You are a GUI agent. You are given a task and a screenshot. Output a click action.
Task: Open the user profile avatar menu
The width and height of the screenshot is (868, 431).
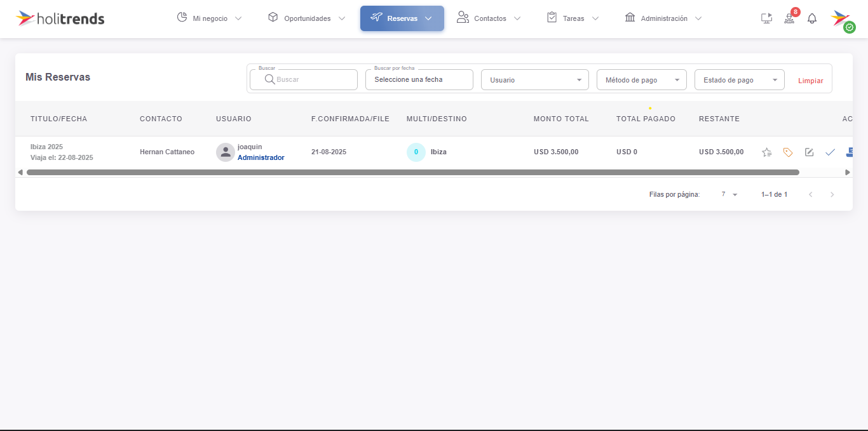point(841,18)
